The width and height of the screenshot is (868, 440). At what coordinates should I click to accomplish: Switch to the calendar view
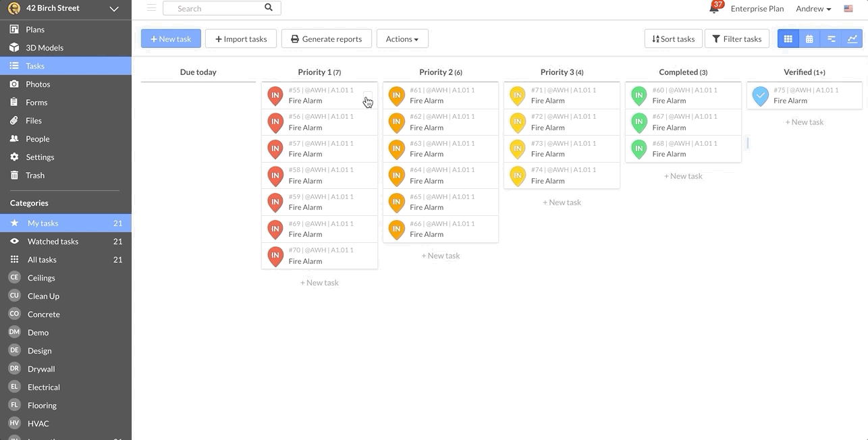tap(809, 38)
